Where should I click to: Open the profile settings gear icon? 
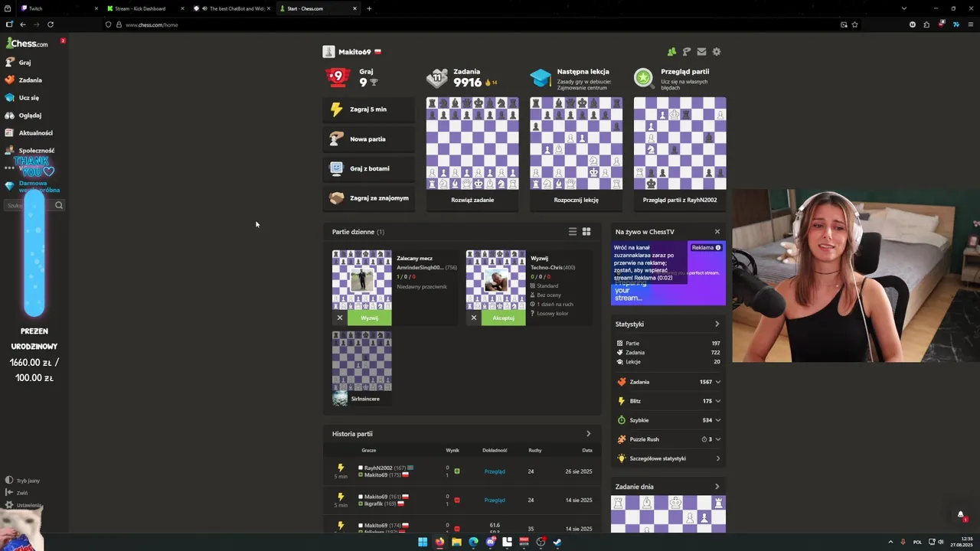tap(717, 52)
